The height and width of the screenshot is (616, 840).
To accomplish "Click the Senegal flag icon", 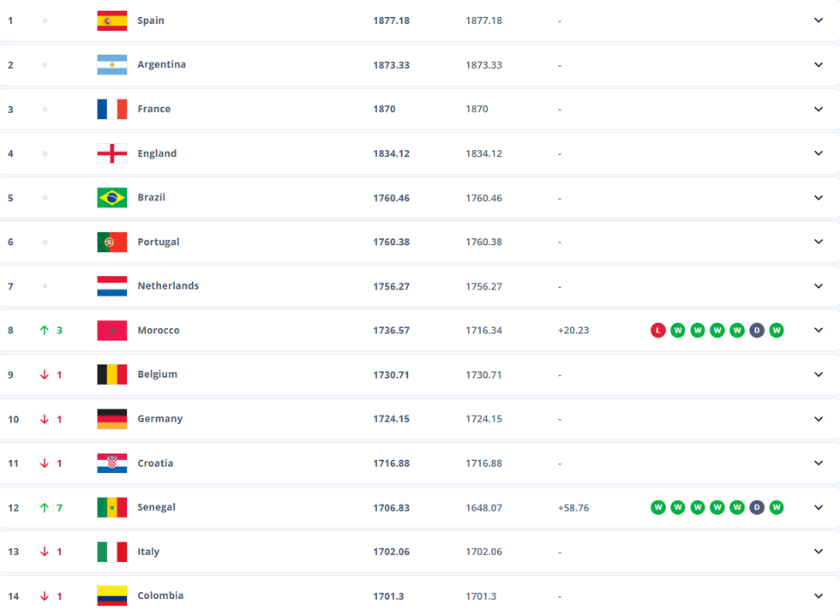I will [x=111, y=508].
